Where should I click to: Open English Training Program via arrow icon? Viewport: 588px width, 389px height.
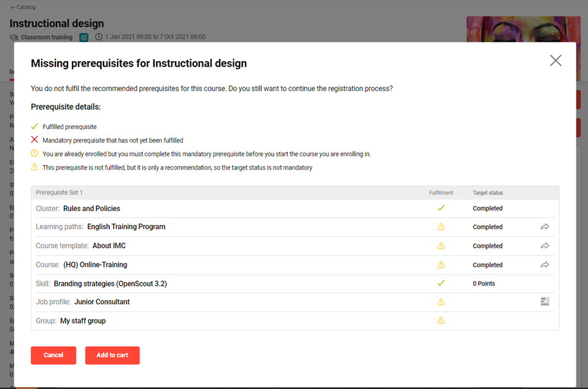[x=544, y=227]
